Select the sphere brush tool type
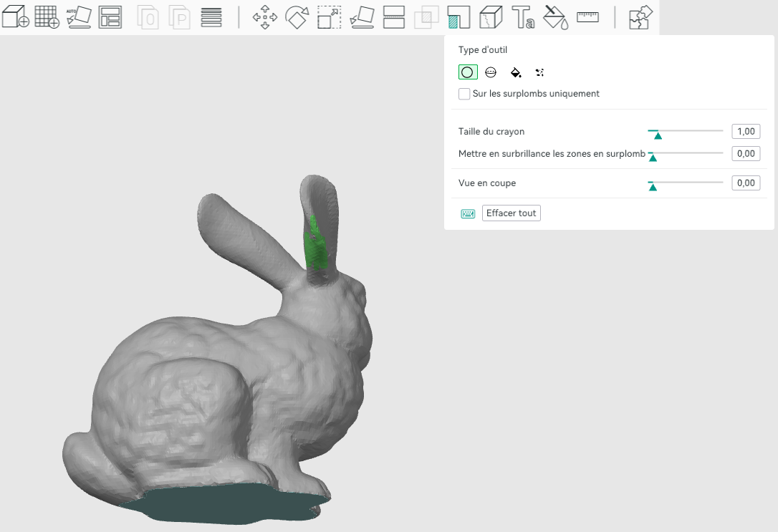Image resolution: width=778 pixels, height=532 pixels. [x=491, y=72]
